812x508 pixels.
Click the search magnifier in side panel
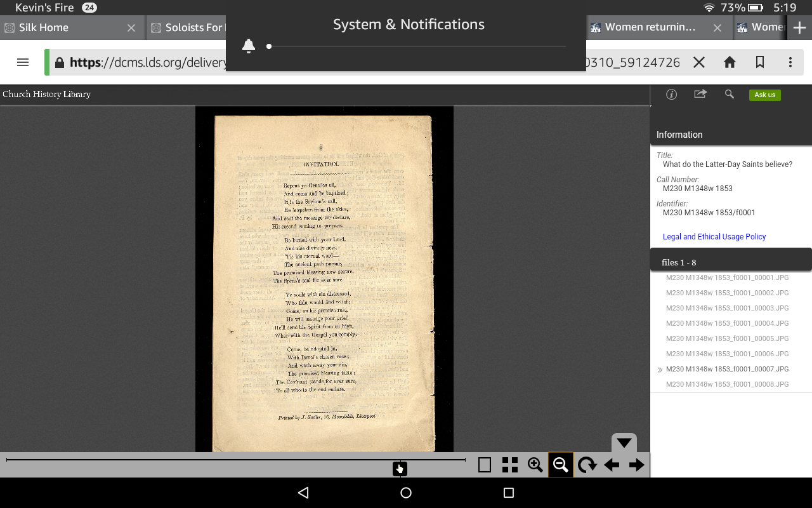tap(730, 94)
